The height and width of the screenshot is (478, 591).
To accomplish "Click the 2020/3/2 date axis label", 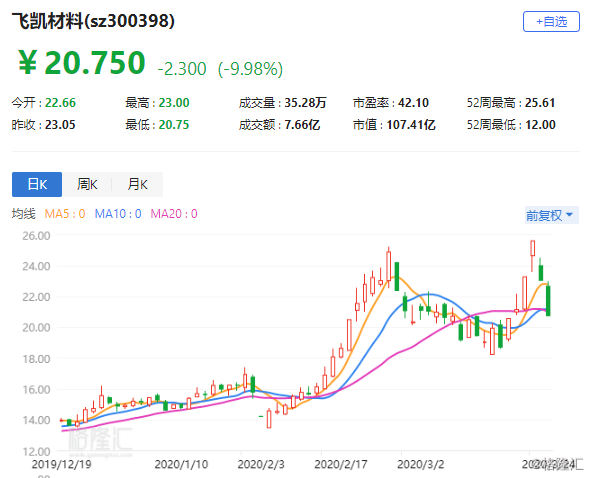I will click(x=421, y=464).
